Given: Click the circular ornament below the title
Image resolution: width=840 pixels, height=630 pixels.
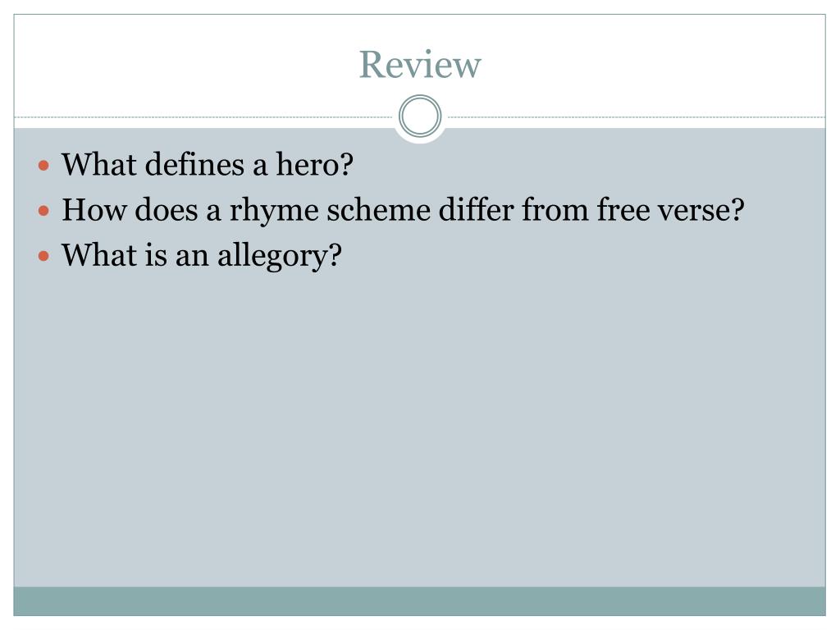Looking at the screenshot, I should pyautogui.click(x=420, y=116).
